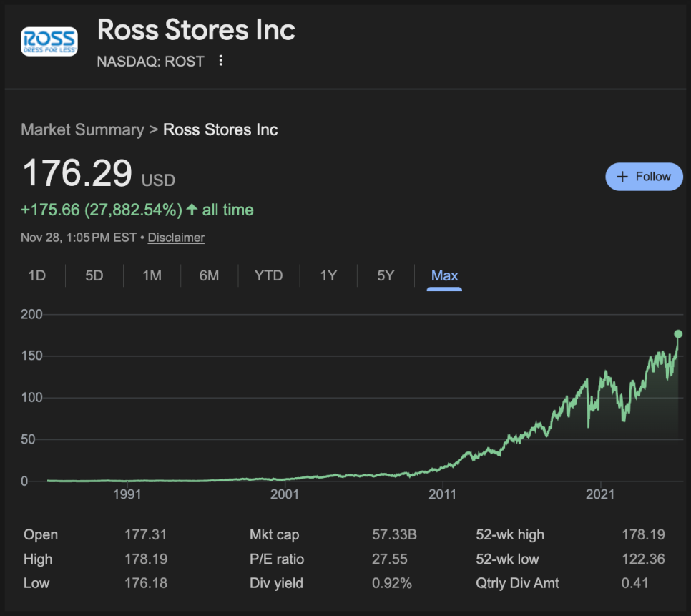691x616 pixels.
Task: Select the 1M chart range
Action: click(152, 275)
